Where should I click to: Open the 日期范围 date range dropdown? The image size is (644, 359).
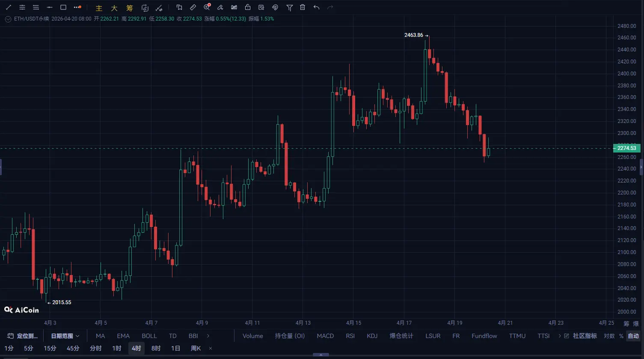point(65,336)
